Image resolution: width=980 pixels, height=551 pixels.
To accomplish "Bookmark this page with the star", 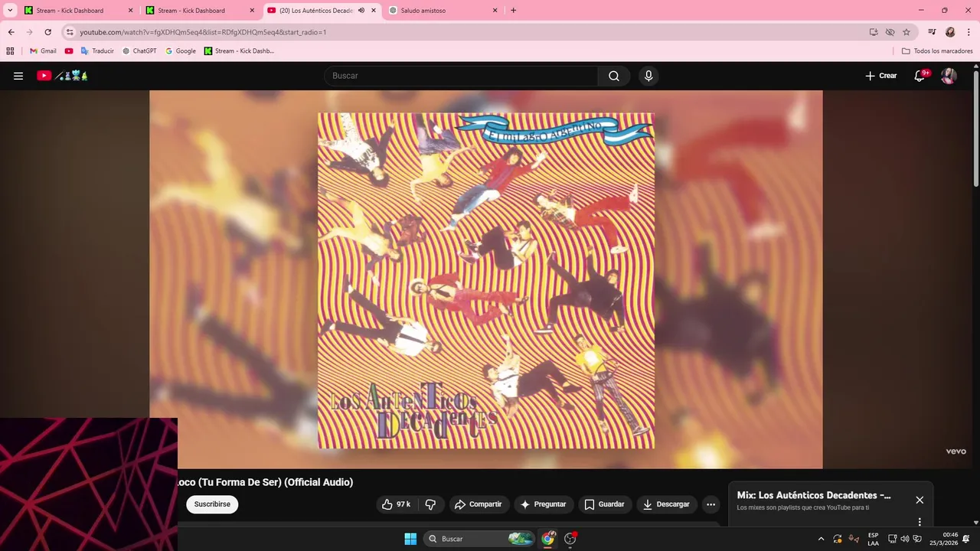I will tap(906, 32).
